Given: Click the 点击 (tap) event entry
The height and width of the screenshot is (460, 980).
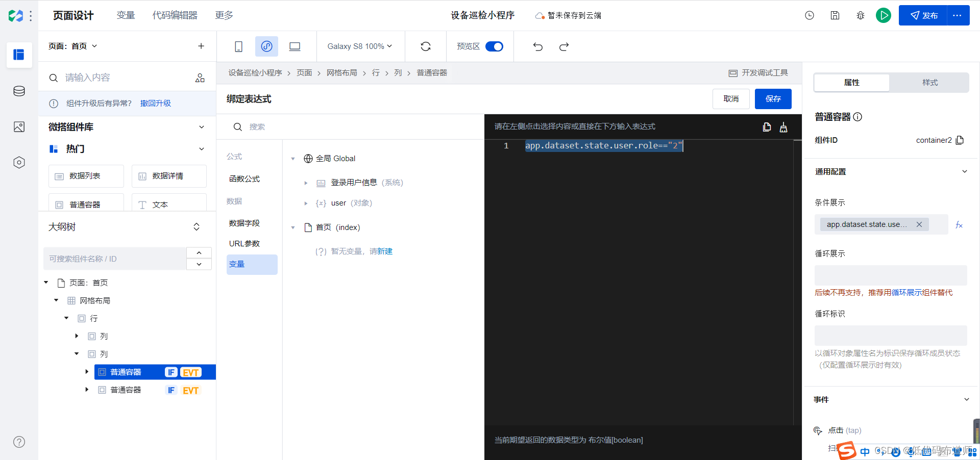Looking at the screenshot, I should coord(844,430).
